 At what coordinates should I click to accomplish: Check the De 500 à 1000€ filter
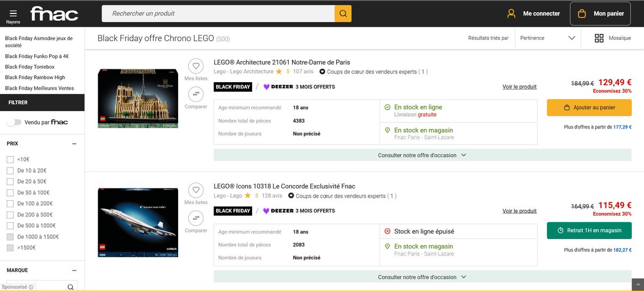point(10,225)
